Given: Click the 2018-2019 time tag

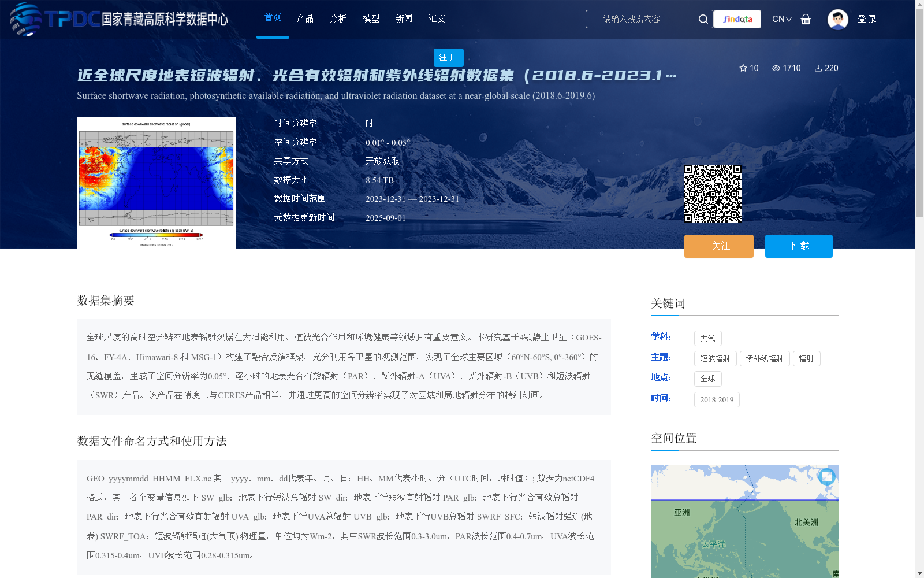Looking at the screenshot, I should pyautogui.click(x=717, y=399).
